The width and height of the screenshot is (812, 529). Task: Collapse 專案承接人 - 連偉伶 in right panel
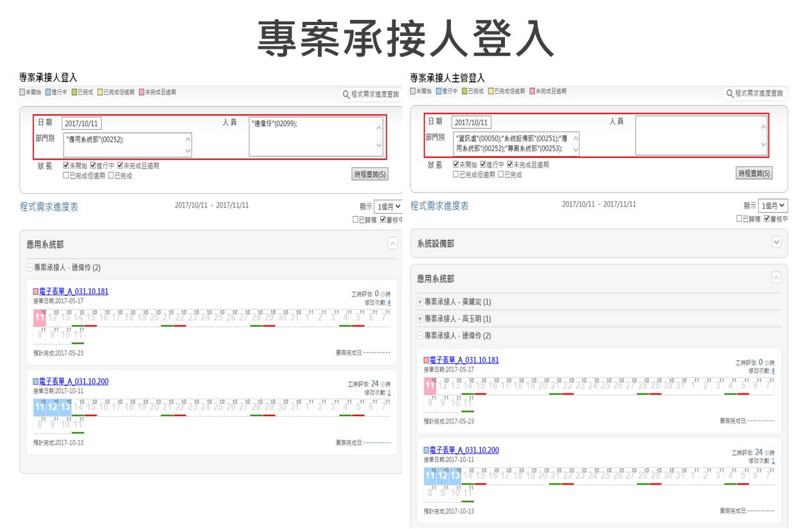(420, 336)
